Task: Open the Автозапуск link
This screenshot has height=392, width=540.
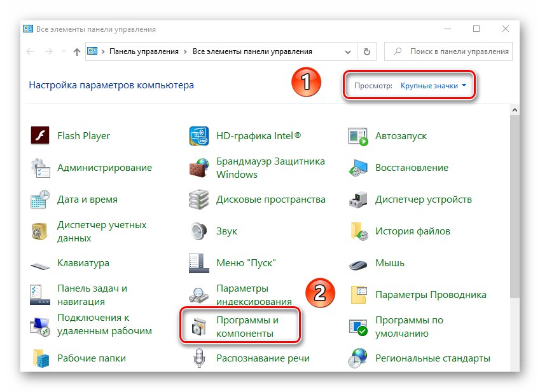Action: [401, 136]
